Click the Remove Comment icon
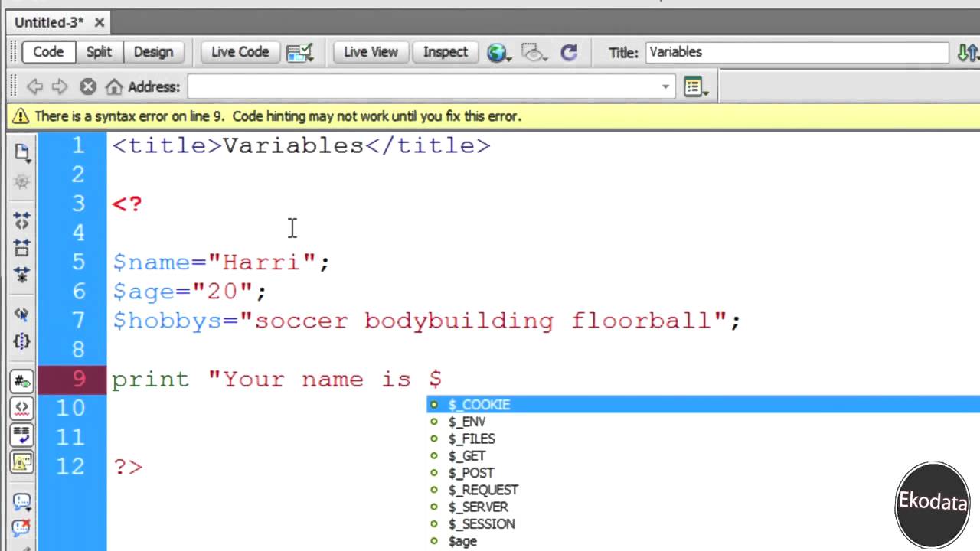The width and height of the screenshot is (980, 551). tap(21, 528)
